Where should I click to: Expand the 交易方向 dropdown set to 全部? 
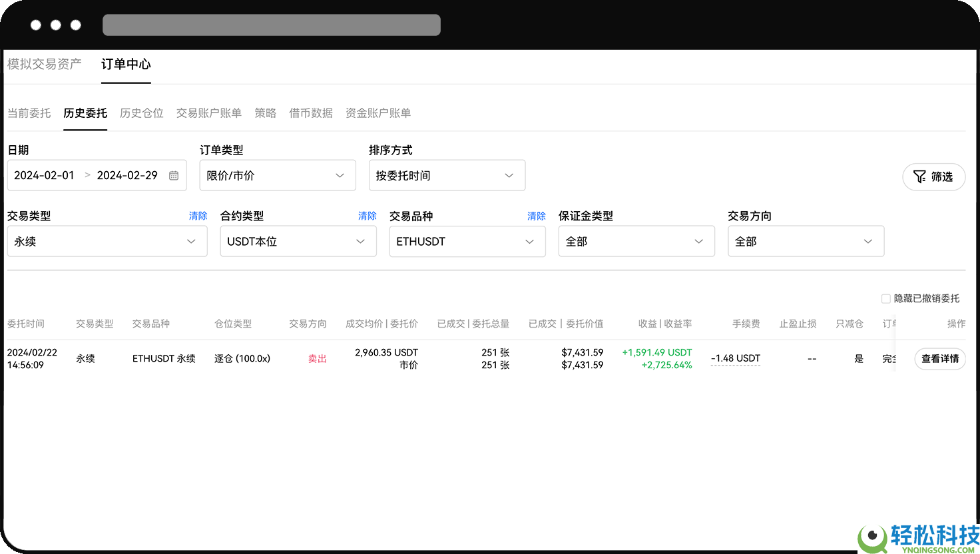coord(806,241)
